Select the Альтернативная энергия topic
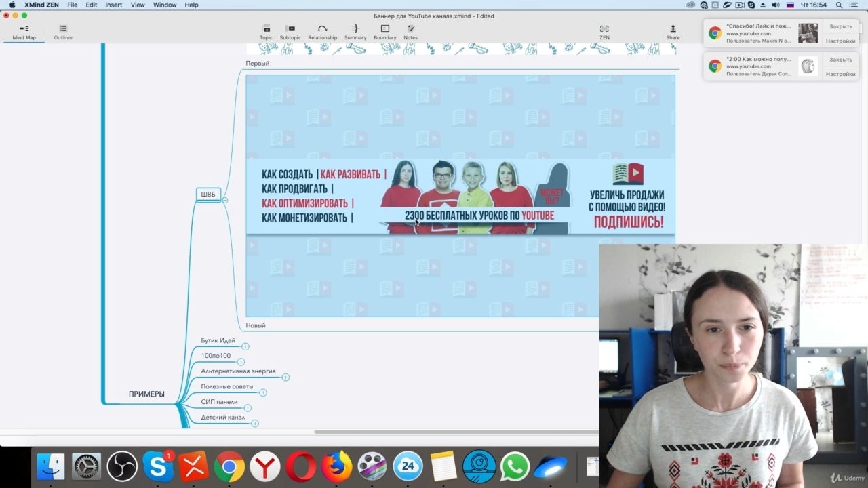 (x=238, y=371)
